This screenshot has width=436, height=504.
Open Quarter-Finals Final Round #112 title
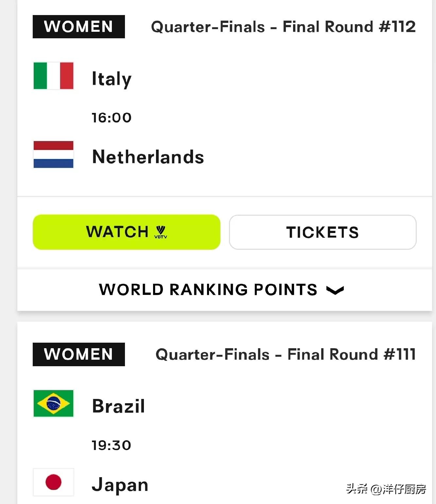[283, 27]
